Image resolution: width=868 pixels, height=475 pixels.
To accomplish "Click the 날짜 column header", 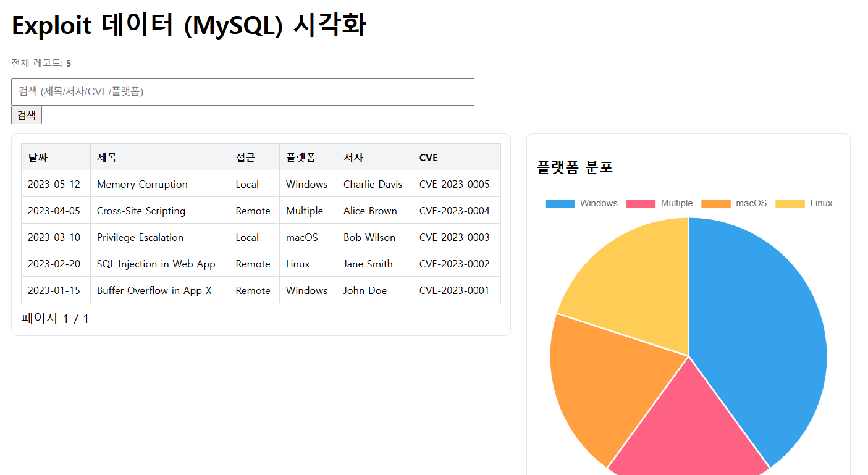I will (x=38, y=158).
